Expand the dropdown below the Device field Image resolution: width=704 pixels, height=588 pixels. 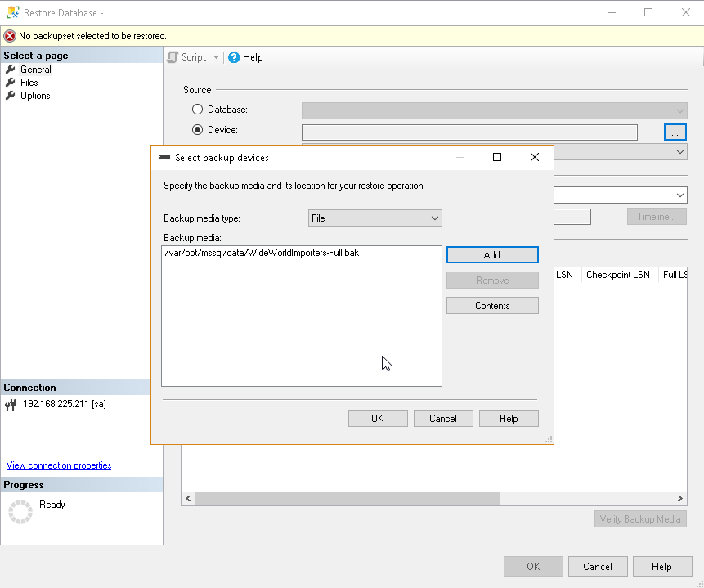(x=680, y=152)
